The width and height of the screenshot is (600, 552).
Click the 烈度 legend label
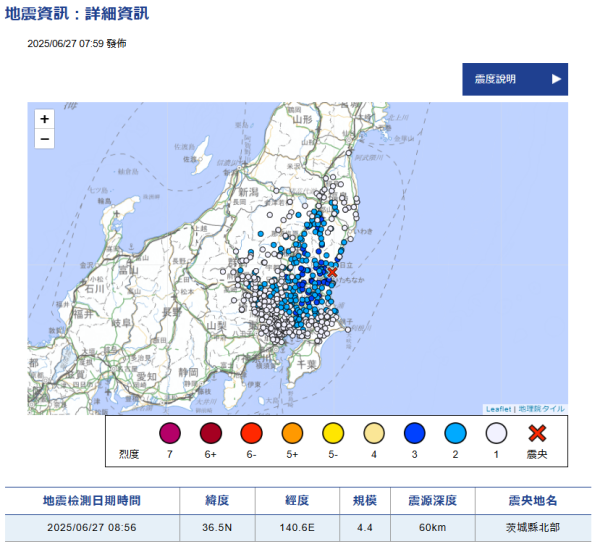click(129, 454)
